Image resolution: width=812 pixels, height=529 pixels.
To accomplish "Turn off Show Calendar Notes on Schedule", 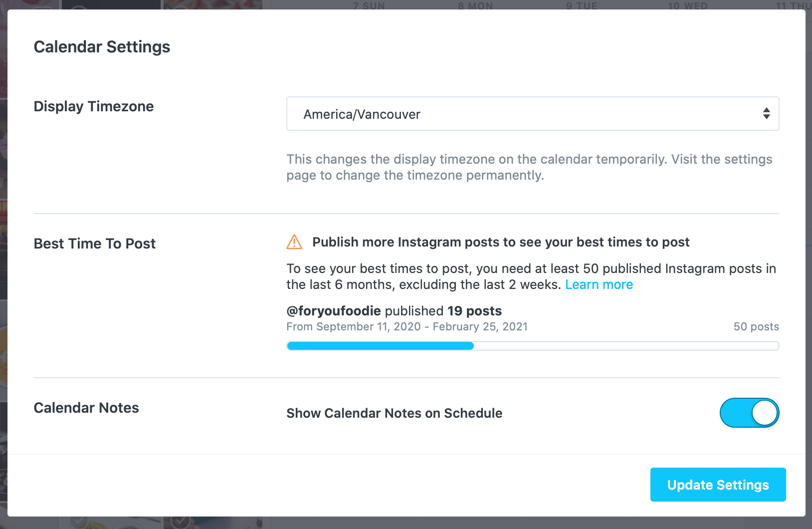I will (x=749, y=413).
